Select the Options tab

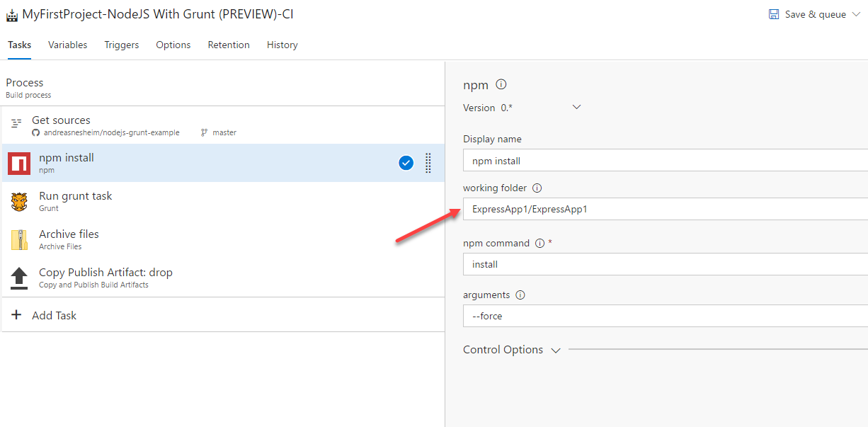tap(173, 45)
